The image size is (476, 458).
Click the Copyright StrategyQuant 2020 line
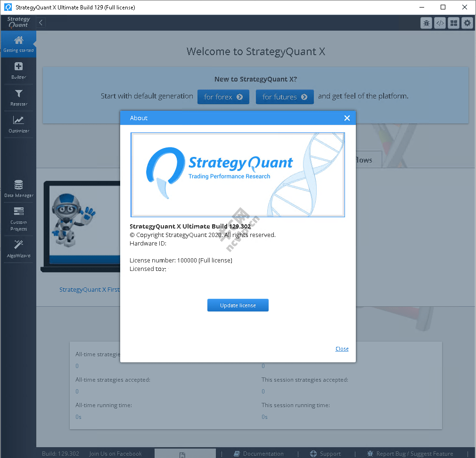(x=203, y=235)
